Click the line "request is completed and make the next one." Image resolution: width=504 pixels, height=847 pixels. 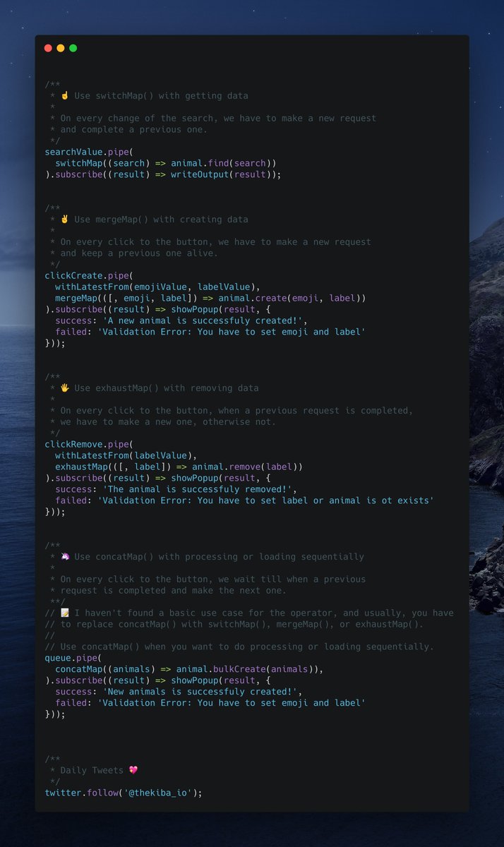(174, 590)
